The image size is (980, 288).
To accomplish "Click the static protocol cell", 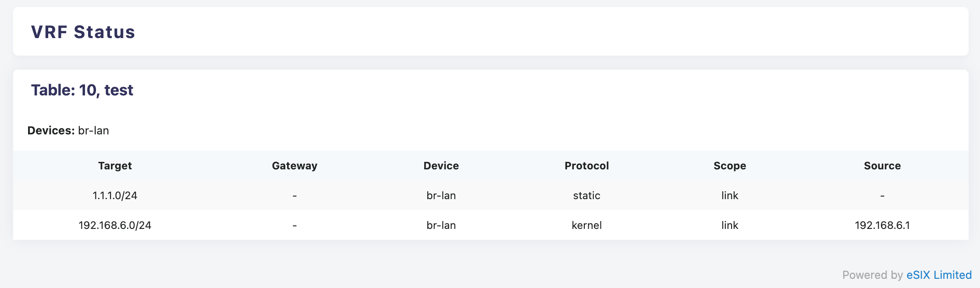I will [586, 196].
